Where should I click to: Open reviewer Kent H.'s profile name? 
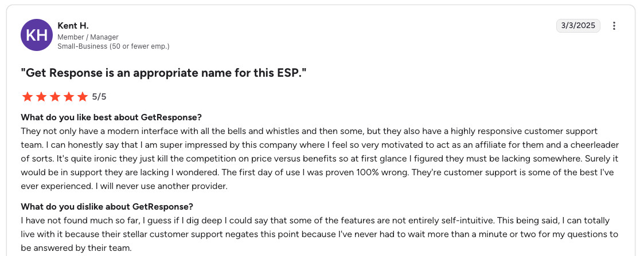point(73,26)
